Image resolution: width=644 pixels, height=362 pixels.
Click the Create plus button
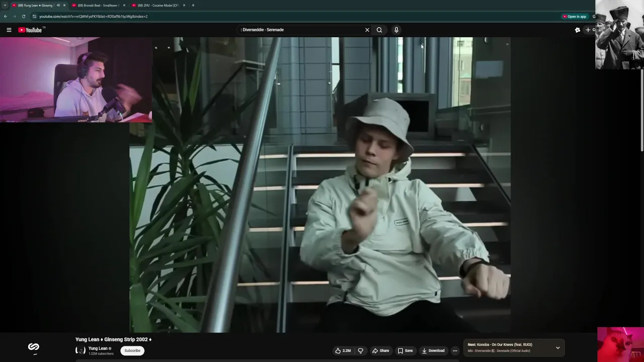click(589, 30)
